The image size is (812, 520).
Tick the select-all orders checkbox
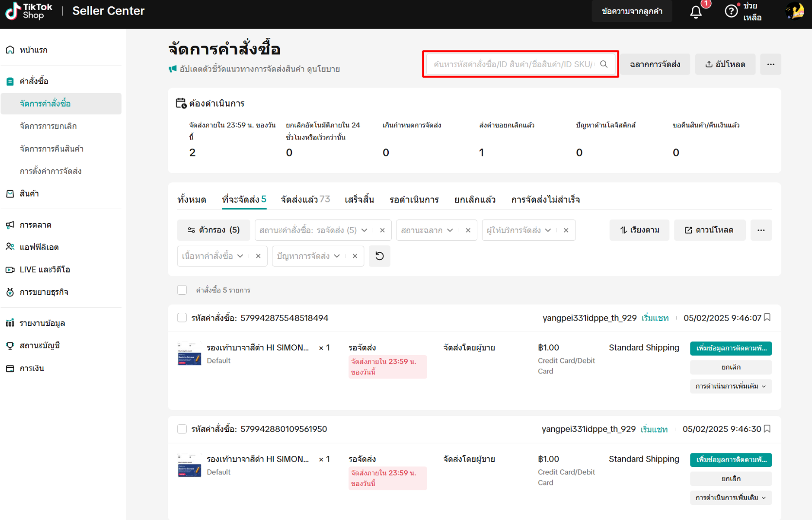click(x=182, y=290)
